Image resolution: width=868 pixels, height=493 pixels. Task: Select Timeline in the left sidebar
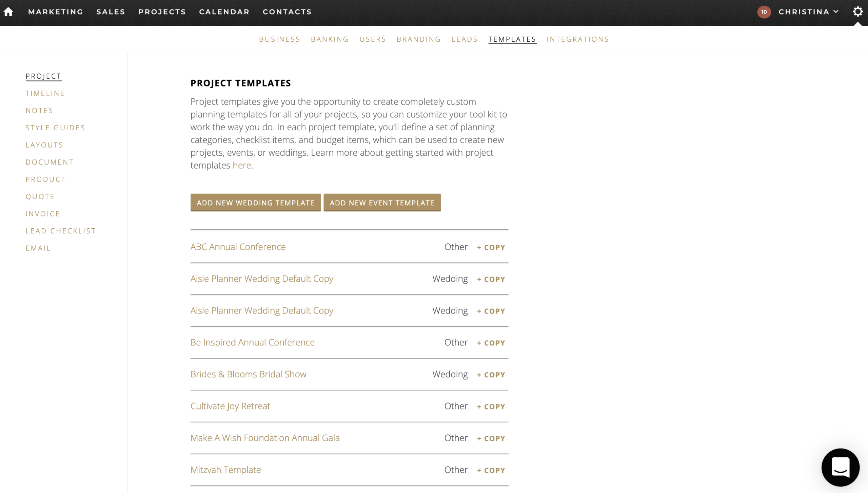tap(45, 93)
